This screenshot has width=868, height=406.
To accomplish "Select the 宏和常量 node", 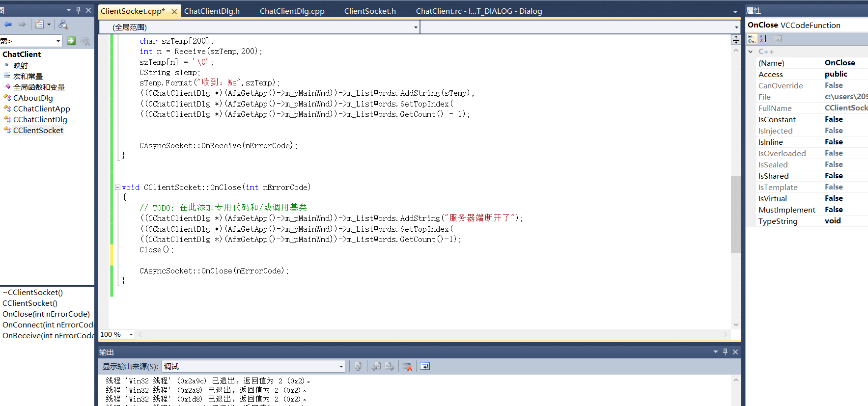I will click(x=28, y=76).
